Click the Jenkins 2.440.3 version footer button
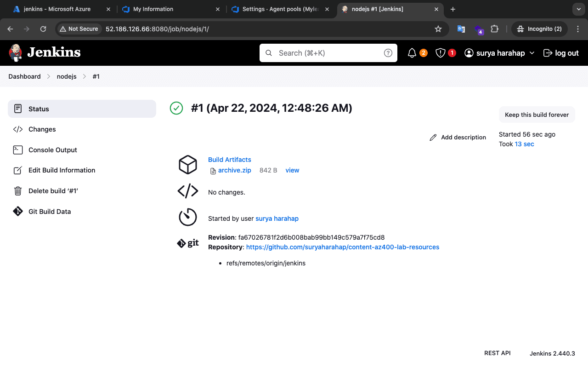 552,353
